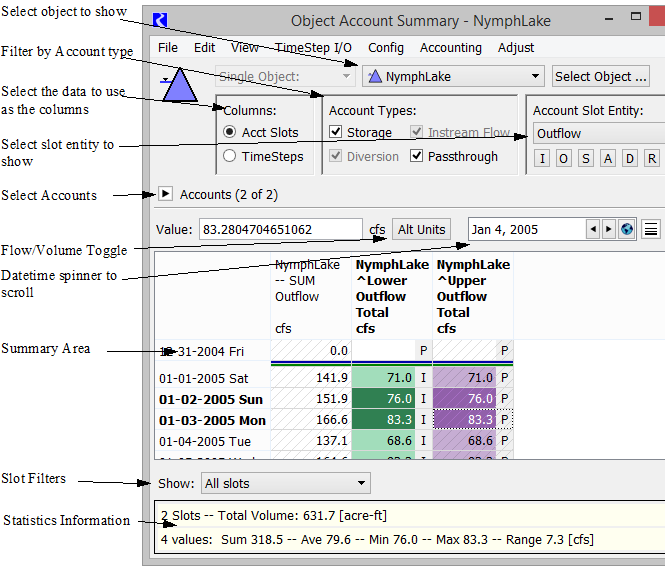
Task: Click the P flag in the 01-03-2005 Upper row
Action: pyautogui.click(x=505, y=420)
